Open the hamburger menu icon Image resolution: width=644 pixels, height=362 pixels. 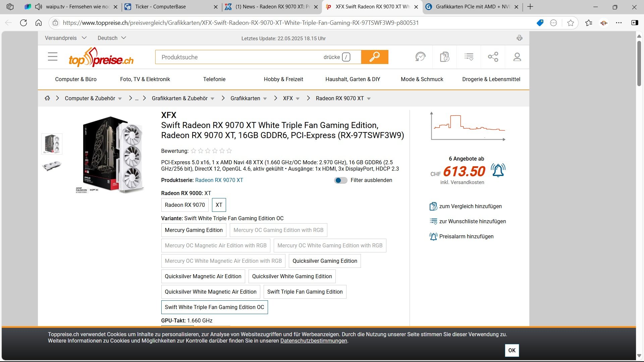click(x=53, y=57)
